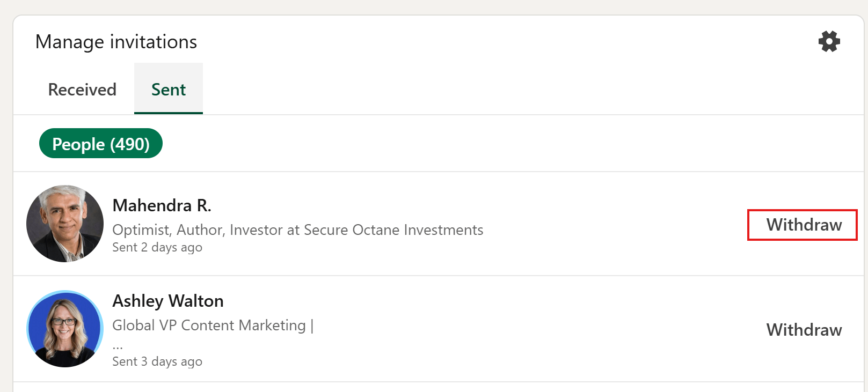This screenshot has height=392, width=868.
Task: Click "Optimist" in Mahendra's headline
Action: (x=141, y=230)
